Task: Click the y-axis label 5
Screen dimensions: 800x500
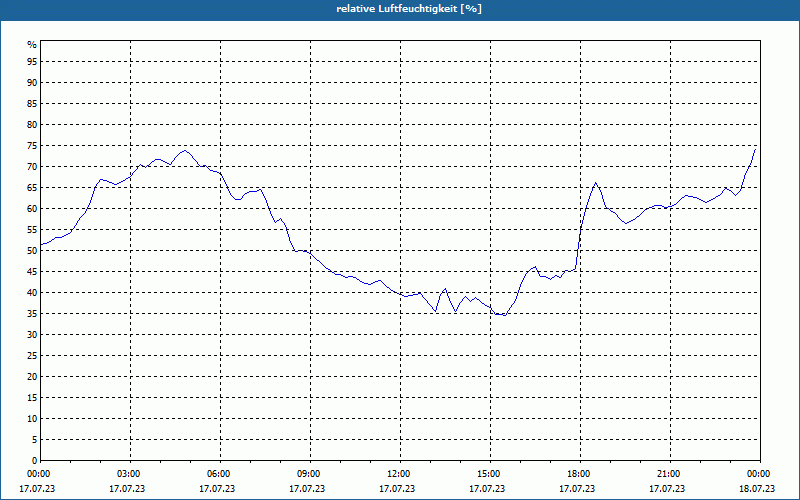Action: pyautogui.click(x=34, y=439)
